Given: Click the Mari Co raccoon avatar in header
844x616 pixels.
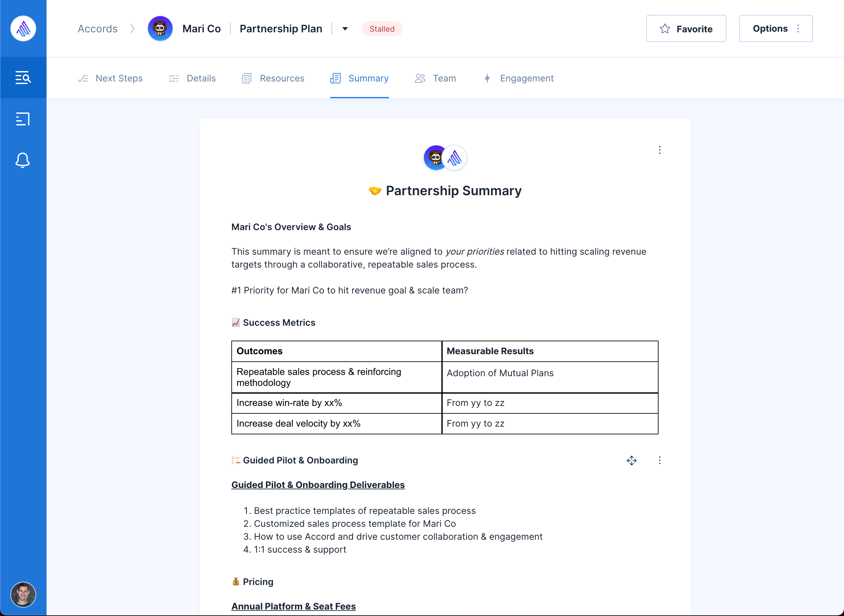Looking at the screenshot, I should coord(160,28).
